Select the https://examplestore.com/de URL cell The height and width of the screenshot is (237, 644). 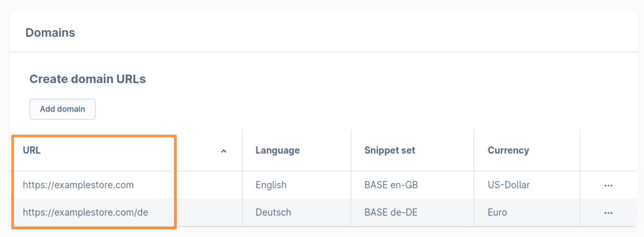pos(85,212)
